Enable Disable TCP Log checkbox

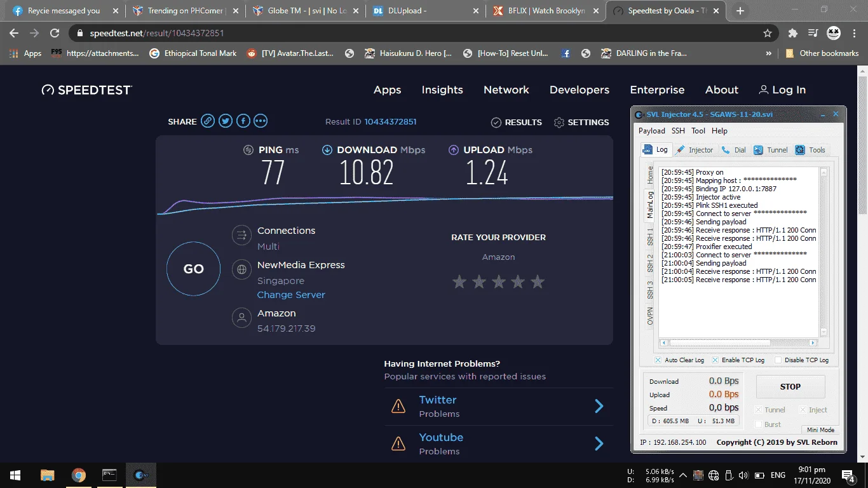[x=778, y=360]
